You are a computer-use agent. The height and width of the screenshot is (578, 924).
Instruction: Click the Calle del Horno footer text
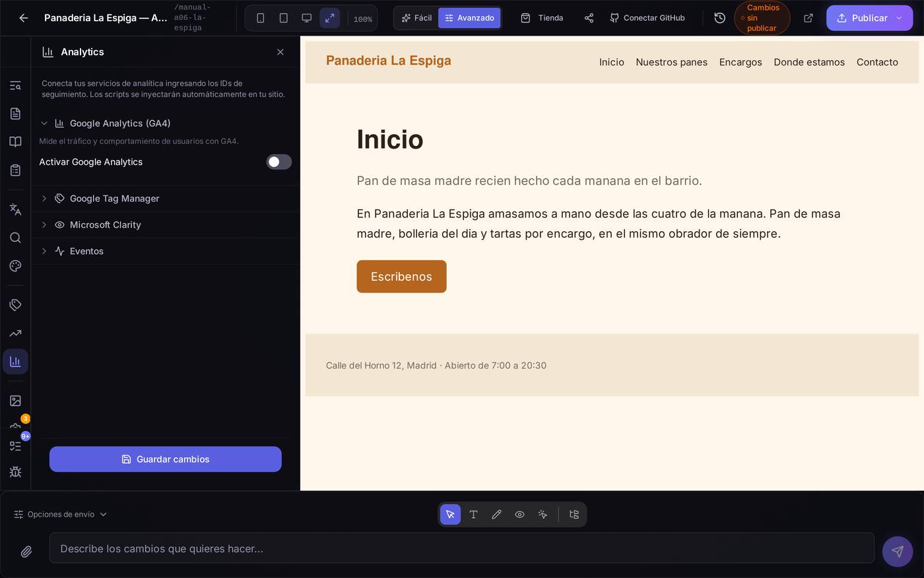coord(436,365)
